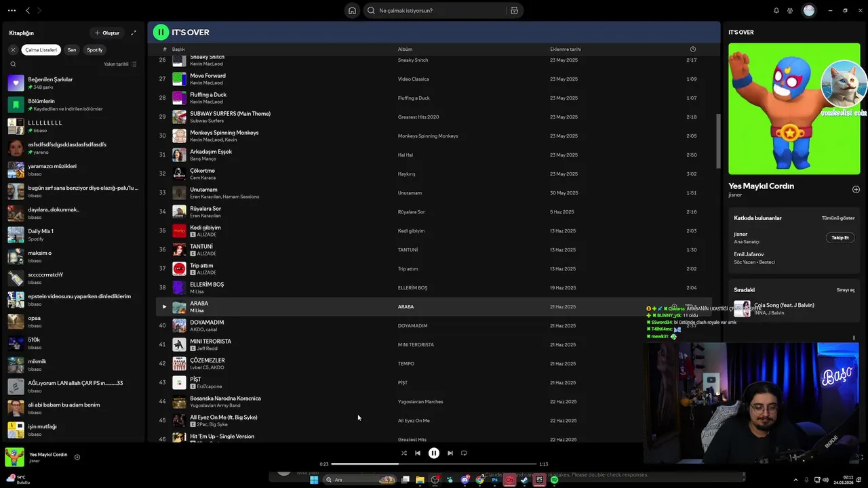Skip to the next track
Viewport: 868px width, 488px height.
coord(450,453)
